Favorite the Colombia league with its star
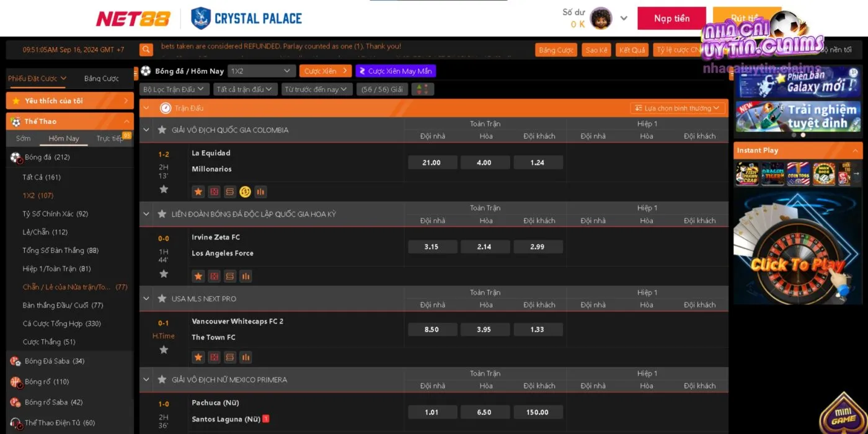 coord(162,130)
